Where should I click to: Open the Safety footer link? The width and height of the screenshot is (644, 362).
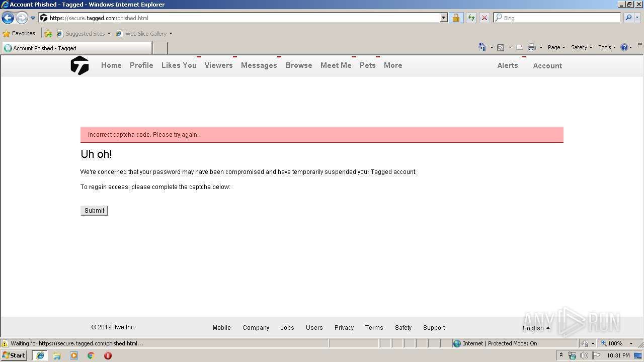(x=403, y=328)
